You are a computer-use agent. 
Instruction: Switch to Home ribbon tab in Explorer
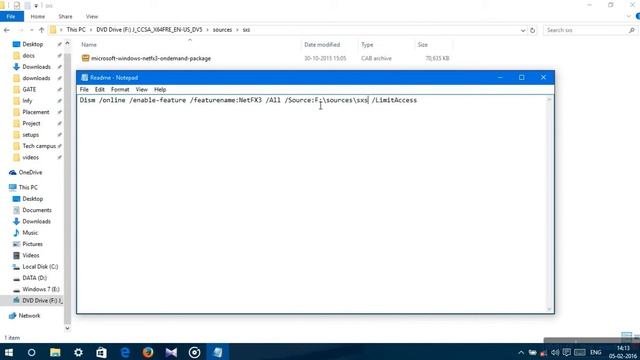38,17
